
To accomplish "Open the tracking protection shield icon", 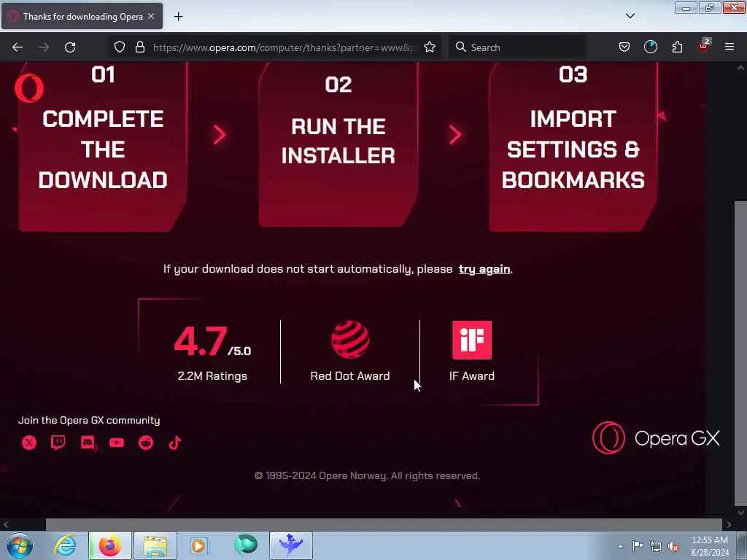I will [120, 47].
